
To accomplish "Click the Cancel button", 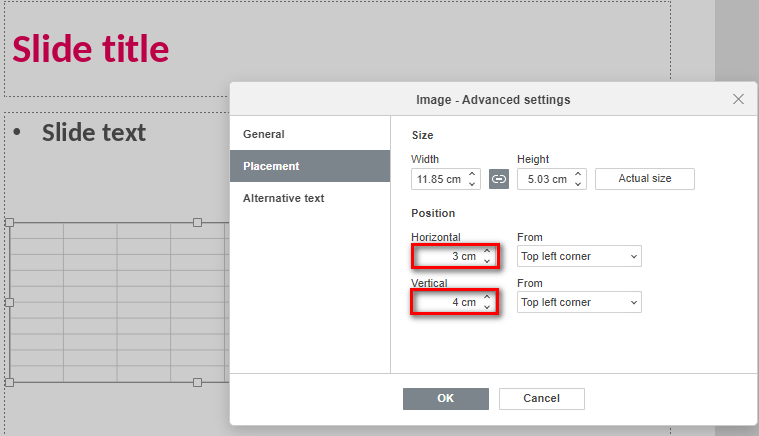I will pyautogui.click(x=542, y=399).
